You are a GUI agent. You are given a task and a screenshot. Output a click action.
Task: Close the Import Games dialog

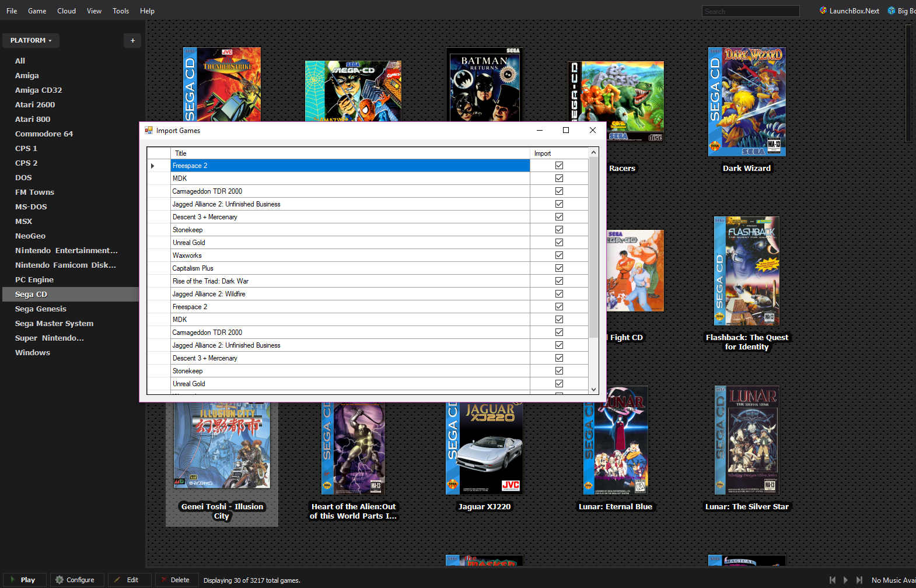point(592,130)
